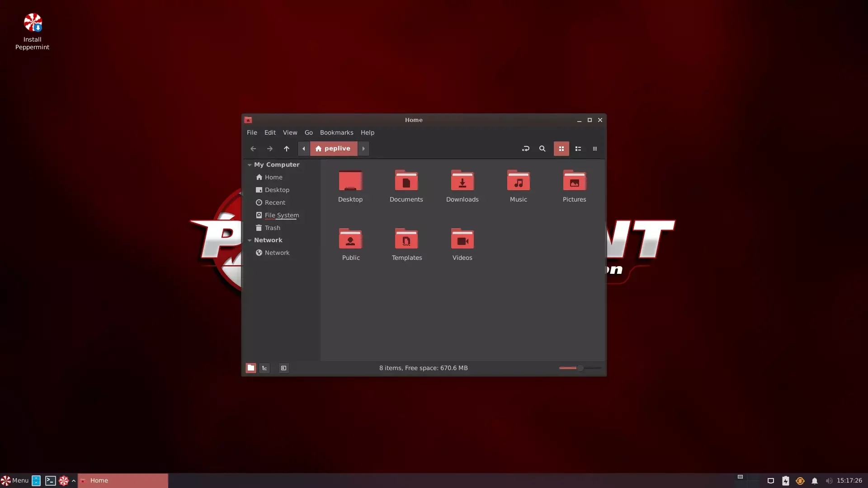
Task: Switch to list view
Action: [578, 149]
